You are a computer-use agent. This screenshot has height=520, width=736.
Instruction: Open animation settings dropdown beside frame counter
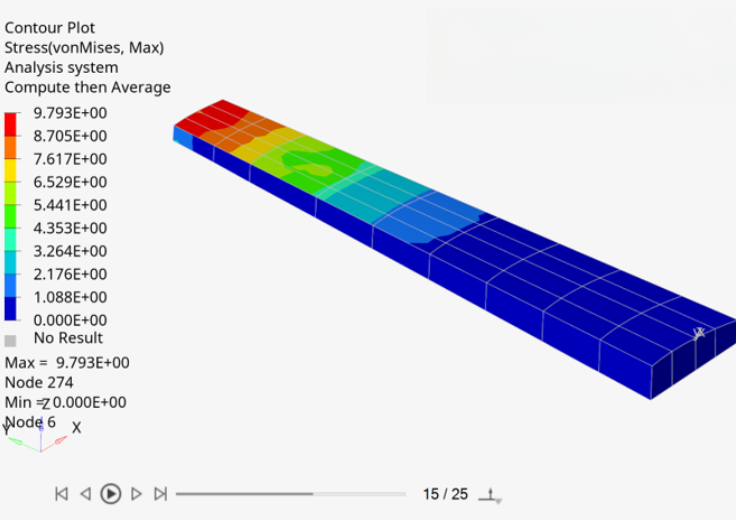coord(491,496)
